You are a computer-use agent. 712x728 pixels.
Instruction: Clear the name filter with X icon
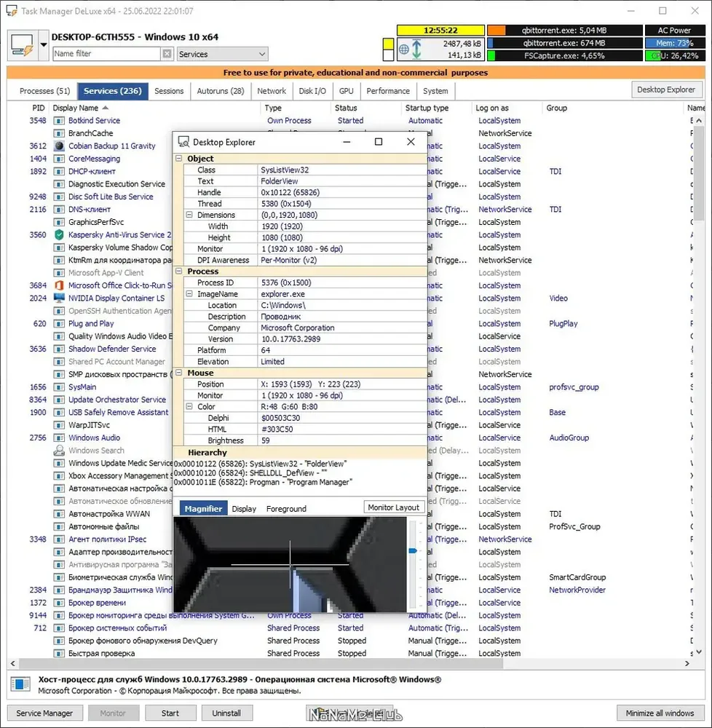click(167, 54)
